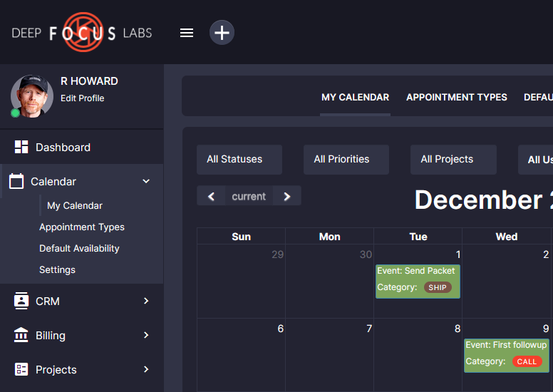Screen dimensions: 553x392
Task: Select the CRM sidebar label
Action: 48,301
